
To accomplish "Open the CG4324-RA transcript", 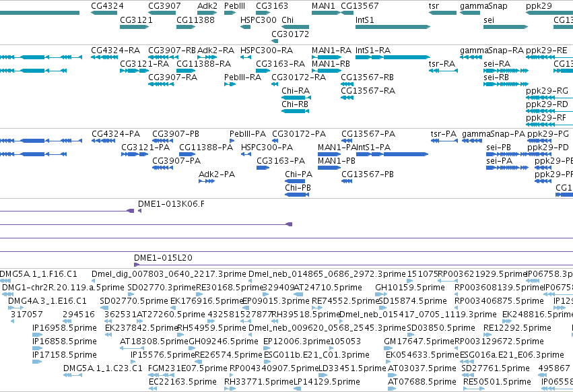I will (105, 57).
